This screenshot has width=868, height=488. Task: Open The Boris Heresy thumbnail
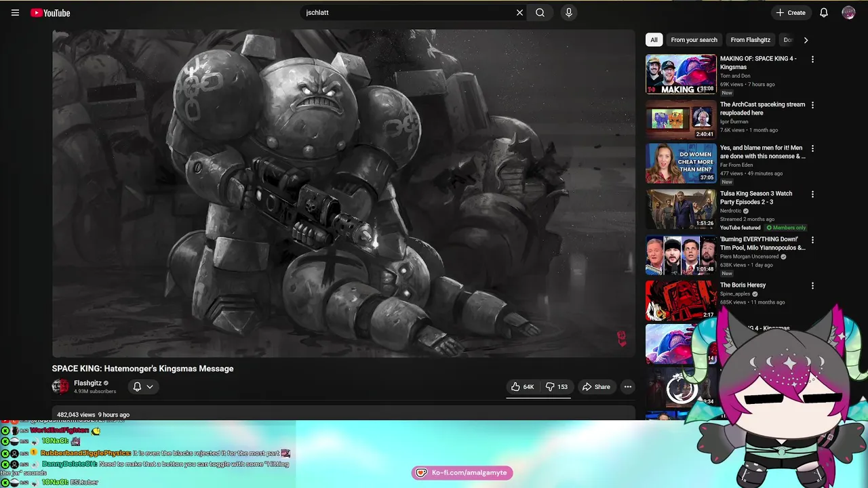point(681,300)
